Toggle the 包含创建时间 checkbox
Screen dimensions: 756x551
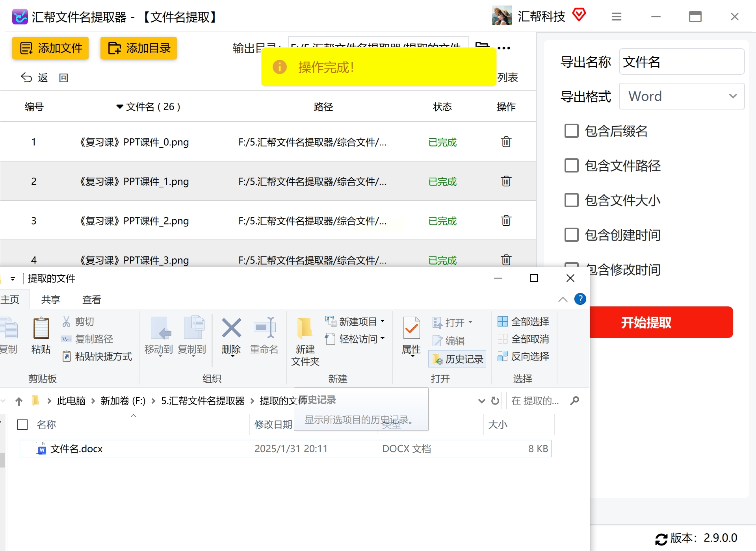click(571, 235)
